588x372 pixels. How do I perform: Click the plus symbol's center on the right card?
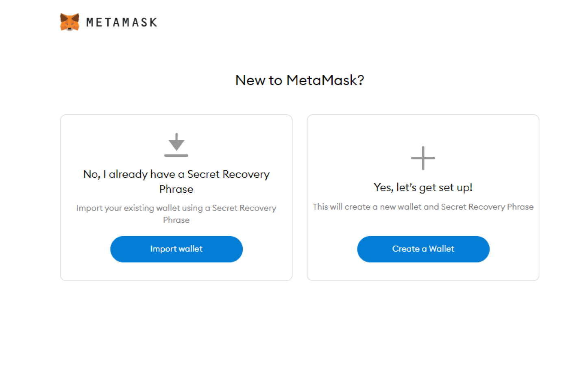coord(423,158)
